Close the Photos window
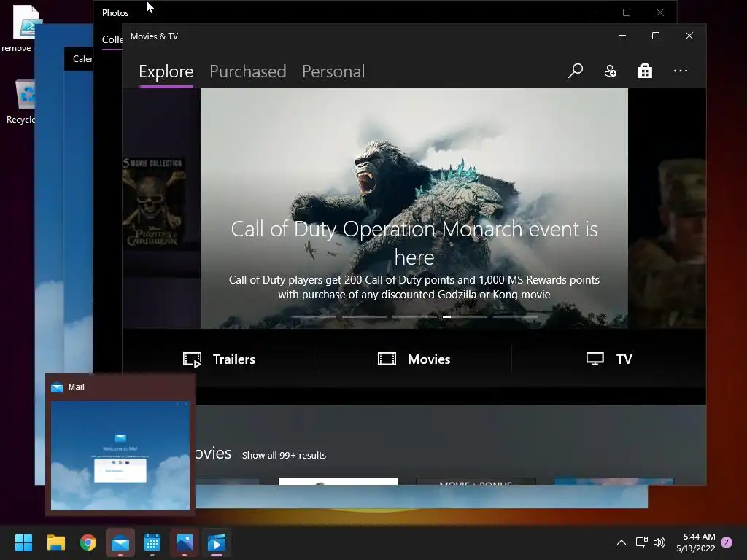Viewport: 747px width, 560px height. point(659,12)
